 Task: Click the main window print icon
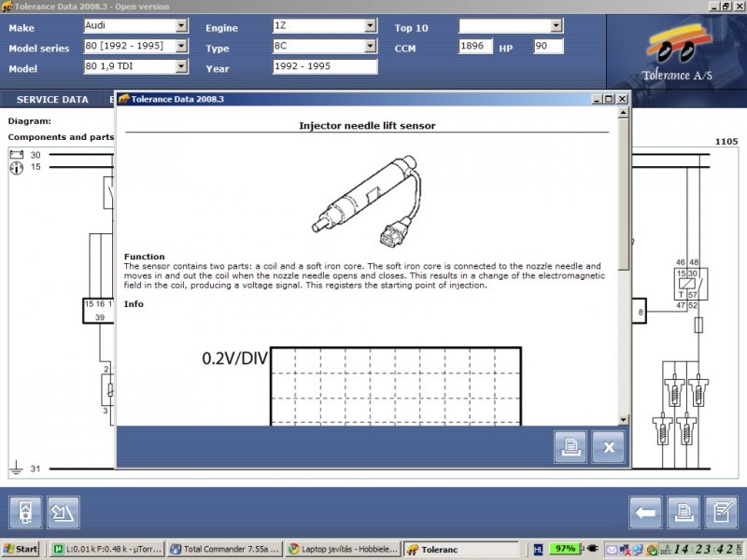(684, 512)
